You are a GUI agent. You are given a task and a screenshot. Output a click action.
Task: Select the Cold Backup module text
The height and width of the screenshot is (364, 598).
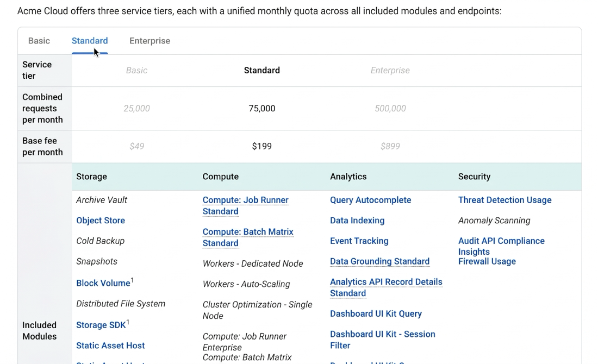tap(101, 241)
